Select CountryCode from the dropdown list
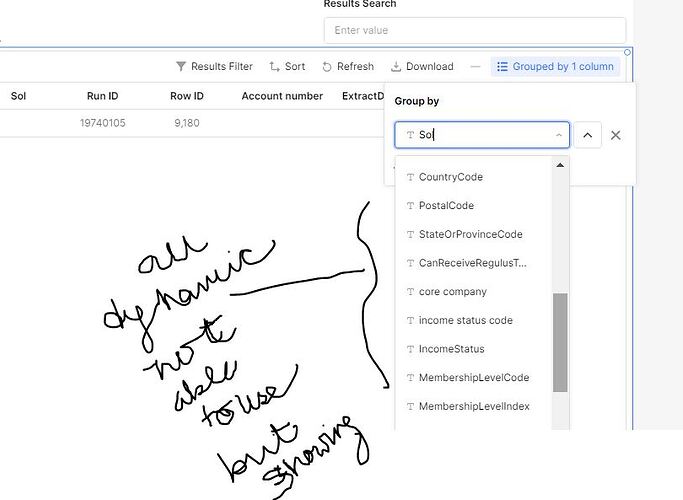Screen dimensions: 683x500 click(450, 177)
